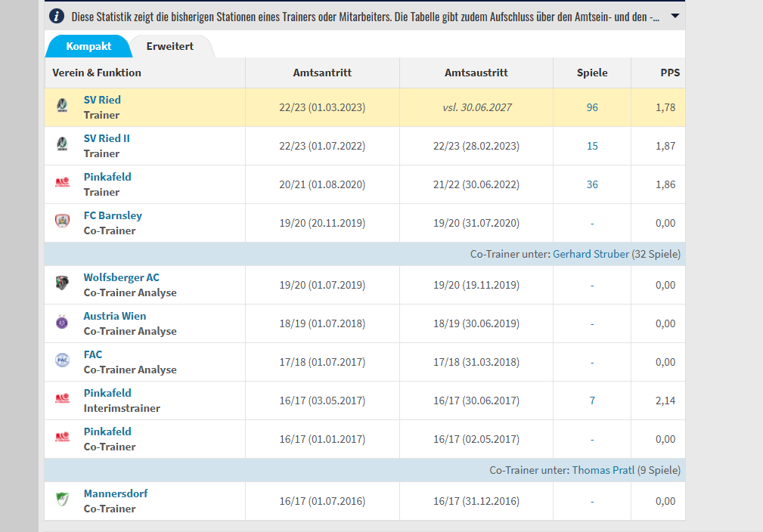Open the Thomas Pratl profile link

[602, 470]
